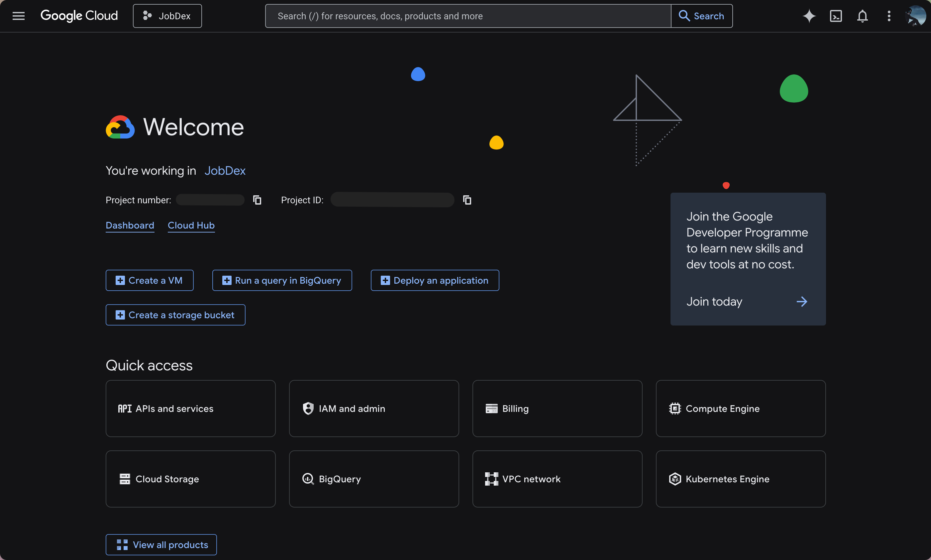Click the Kubernetes Engine hexagon icon
This screenshot has height=560, width=931.
(675, 479)
